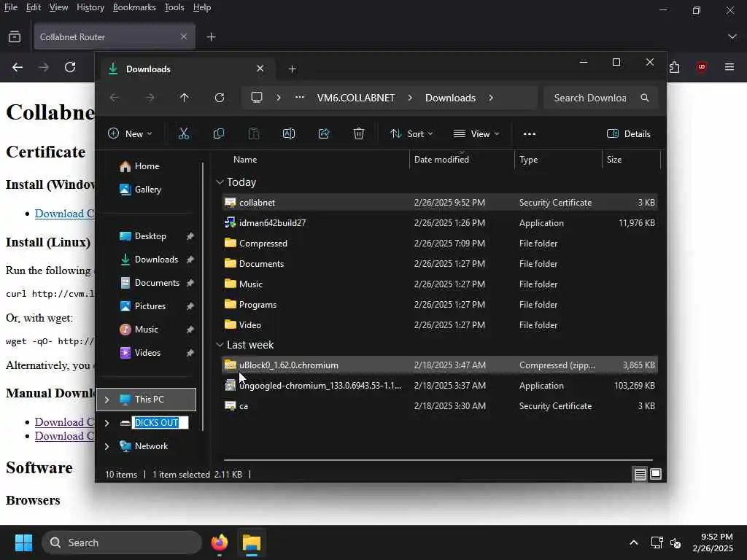Image resolution: width=747 pixels, height=560 pixels.
Task: Open new Firefox tab with plus button
Action: click(x=211, y=36)
